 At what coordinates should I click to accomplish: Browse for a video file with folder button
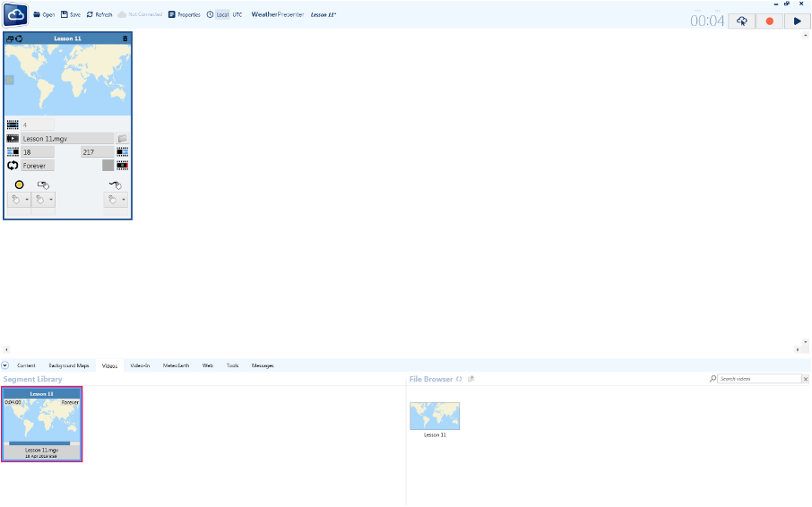(122, 139)
